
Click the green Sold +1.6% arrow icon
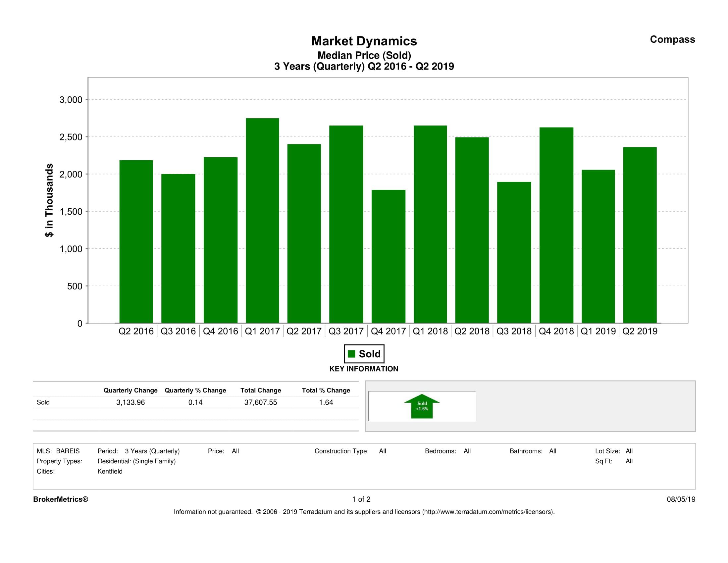pos(422,406)
